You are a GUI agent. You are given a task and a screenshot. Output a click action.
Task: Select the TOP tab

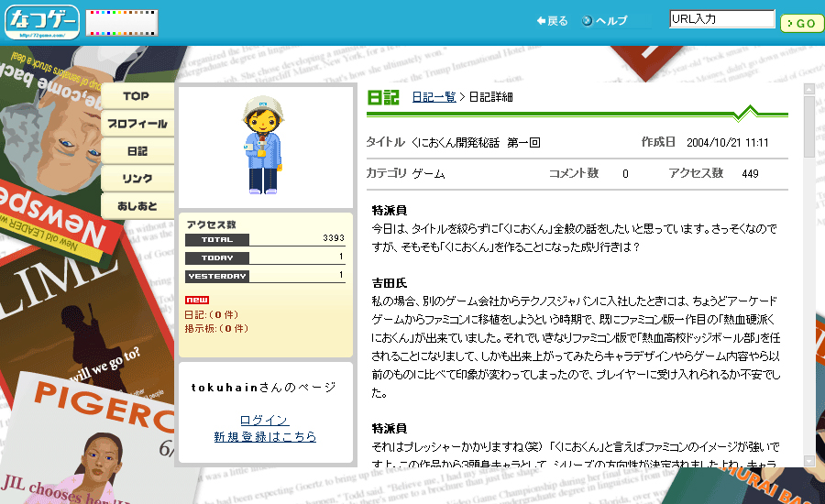[137, 96]
